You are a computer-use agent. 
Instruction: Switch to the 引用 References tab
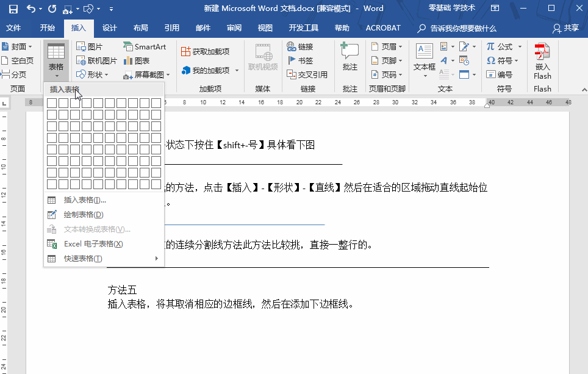(172, 27)
